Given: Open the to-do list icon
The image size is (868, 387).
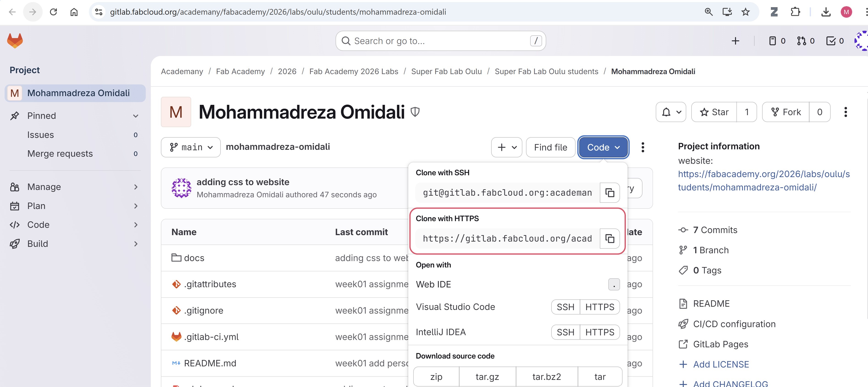Looking at the screenshot, I should (x=835, y=41).
